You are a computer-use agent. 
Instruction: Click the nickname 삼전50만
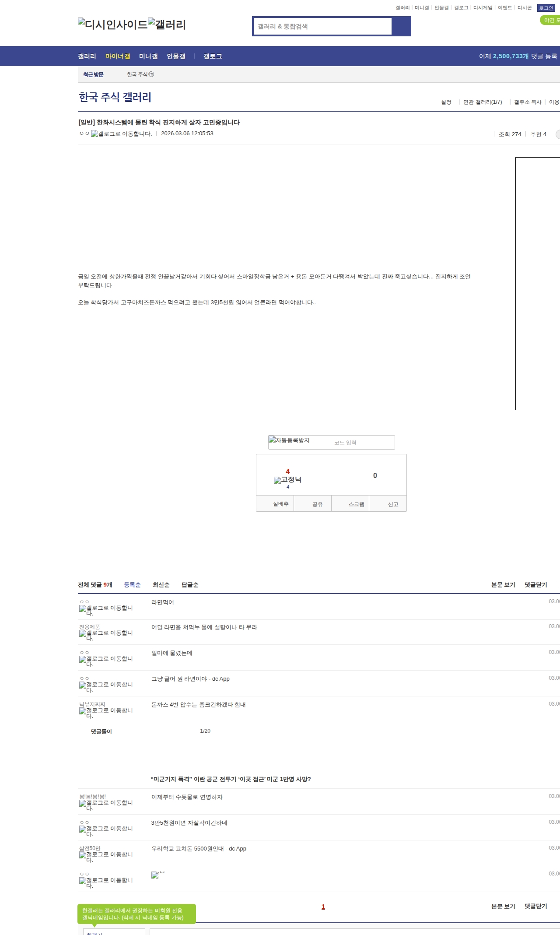pos(90,848)
